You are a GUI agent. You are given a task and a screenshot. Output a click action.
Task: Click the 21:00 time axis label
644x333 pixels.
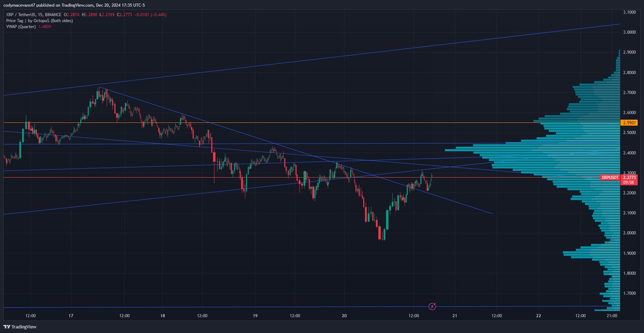(x=612, y=316)
